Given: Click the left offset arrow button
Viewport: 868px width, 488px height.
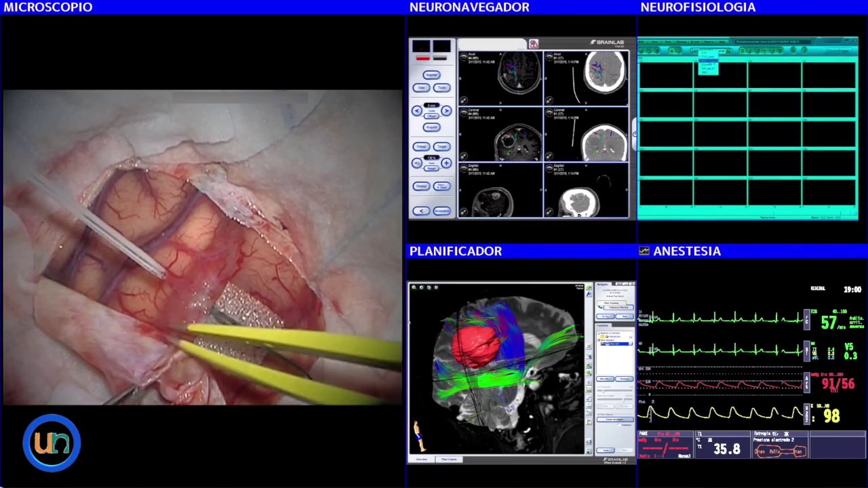Looking at the screenshot, I should click(x=417, y=110).
